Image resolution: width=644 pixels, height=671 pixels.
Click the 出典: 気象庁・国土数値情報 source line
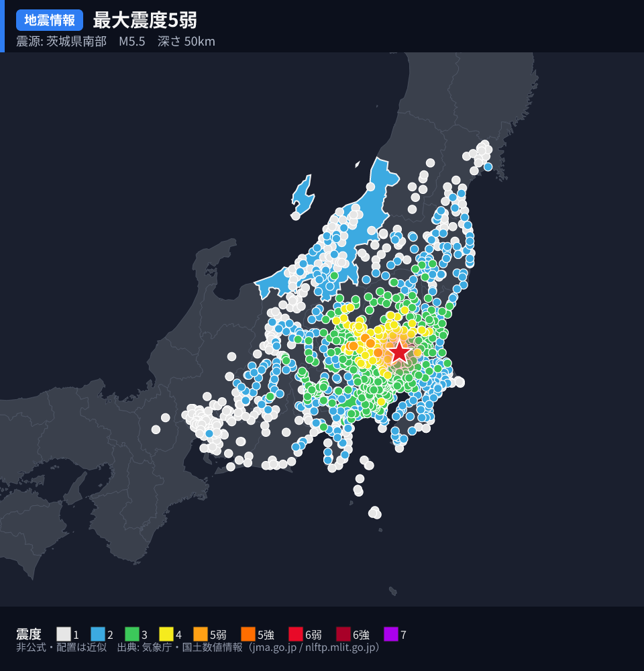(249, 647)
